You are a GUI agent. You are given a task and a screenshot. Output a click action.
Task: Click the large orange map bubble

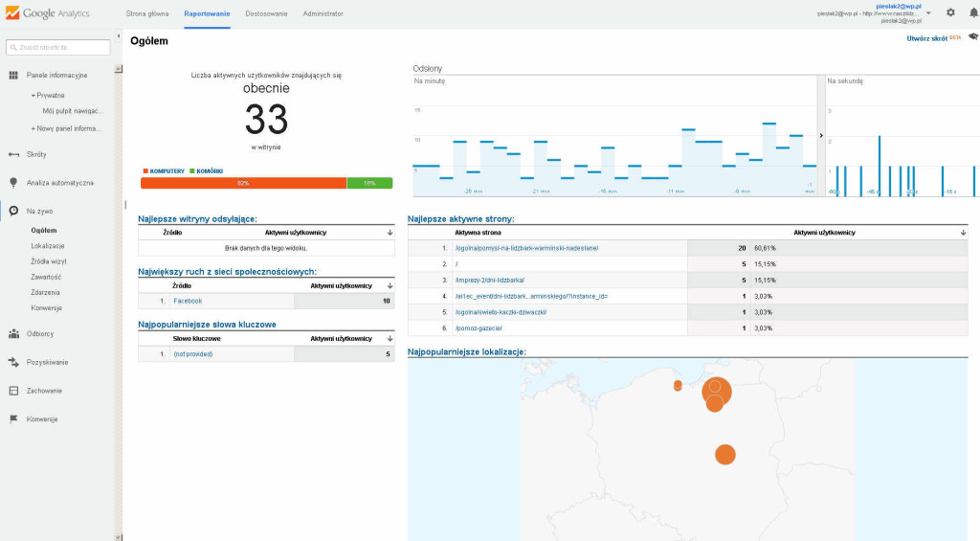717,393
